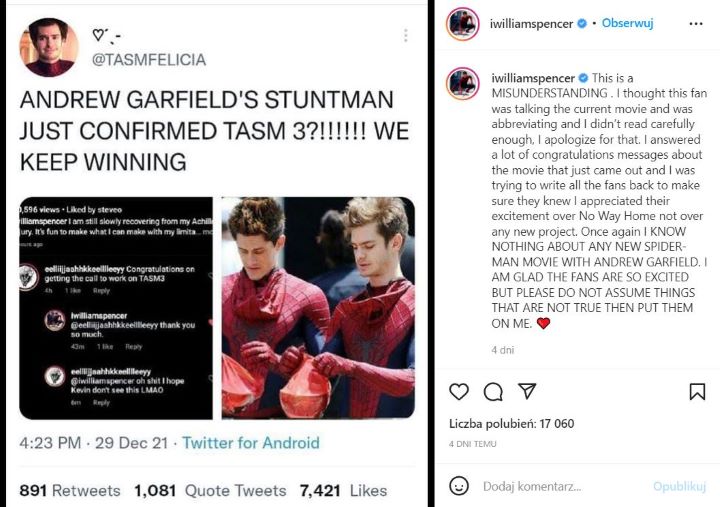Focus the Dodaj komentarz input field
Viewport: 720px width, 507px height.
click(x=560, y=486)
